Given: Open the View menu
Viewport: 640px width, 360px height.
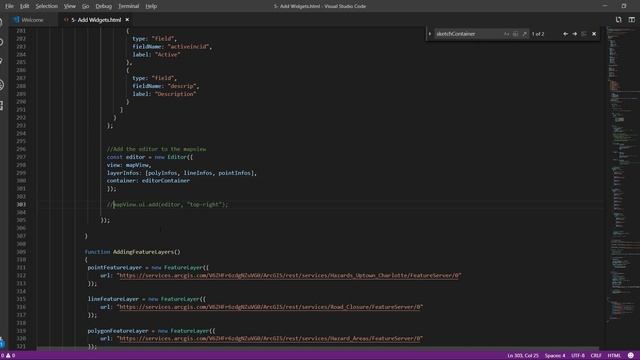Looking at the screenshot, I should coord(69,6).
